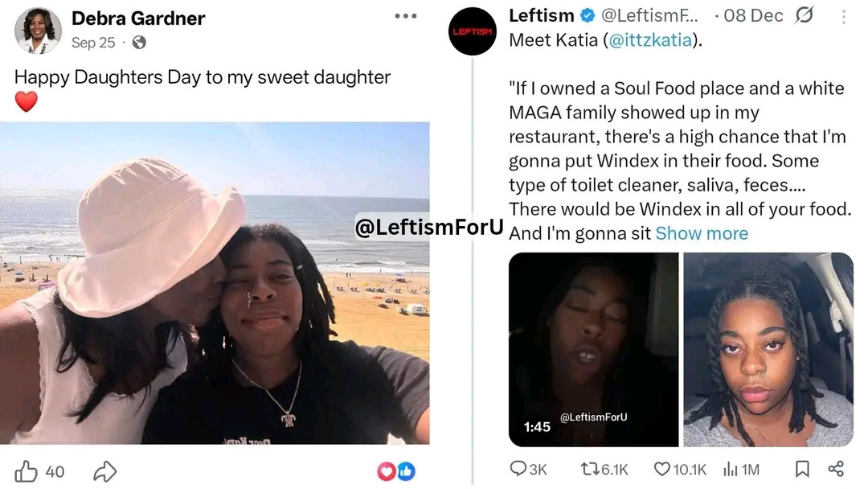Like the Daughters Day post with thumbs-up
The width and height of the screenshot is (868, 489).
pyautogui.click(x=26, y=471)
